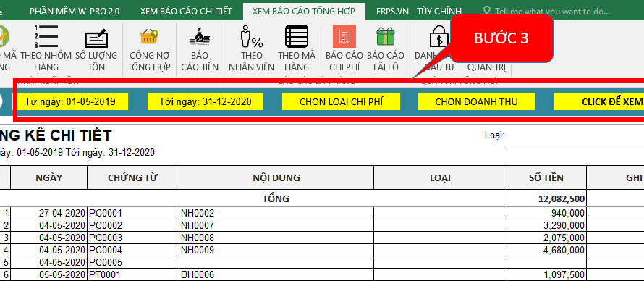Select content cell NH0002

point(276,213)
